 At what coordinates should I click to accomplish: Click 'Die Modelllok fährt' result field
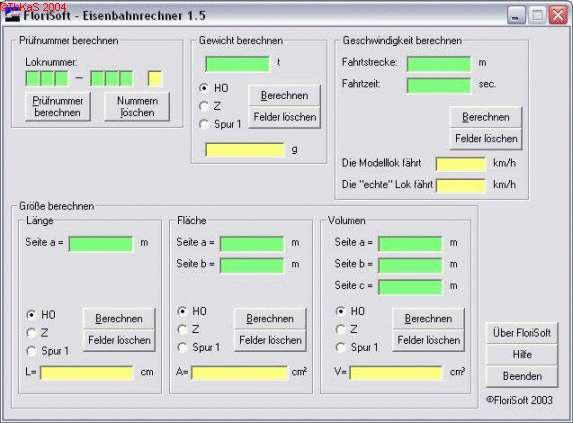click(461, 164)
